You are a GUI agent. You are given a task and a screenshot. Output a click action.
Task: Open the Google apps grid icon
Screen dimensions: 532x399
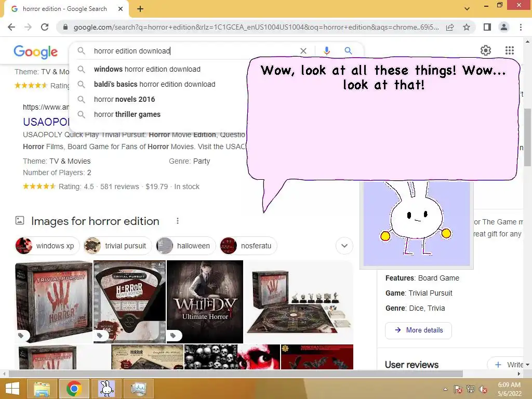tap(509, 50)
